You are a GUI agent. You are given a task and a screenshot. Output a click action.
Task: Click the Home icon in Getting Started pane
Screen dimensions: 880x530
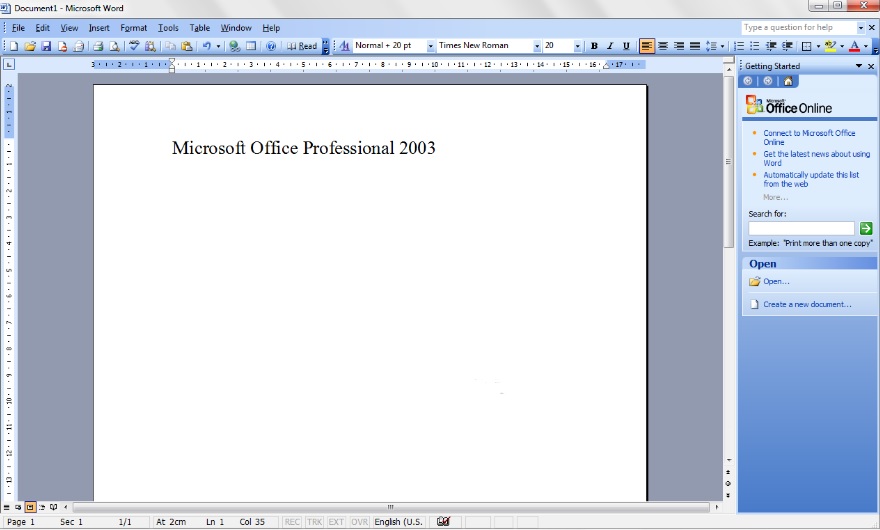tap(788, 81)
